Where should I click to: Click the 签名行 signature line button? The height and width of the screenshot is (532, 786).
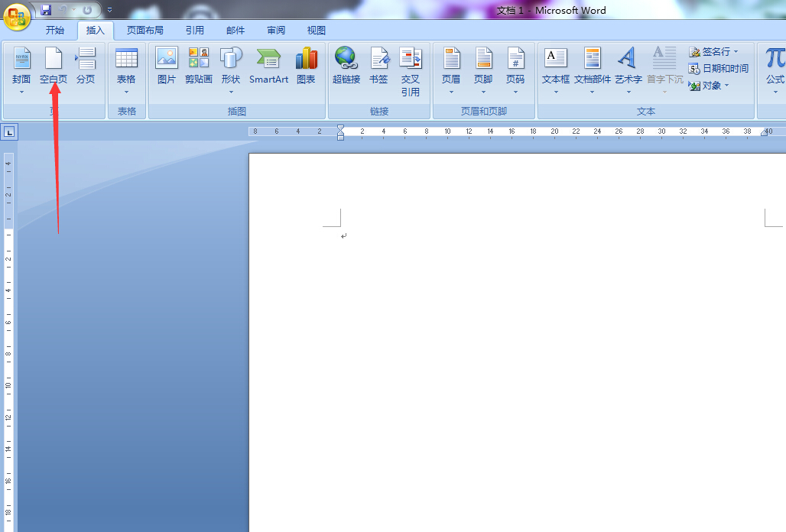coord(713,52)
